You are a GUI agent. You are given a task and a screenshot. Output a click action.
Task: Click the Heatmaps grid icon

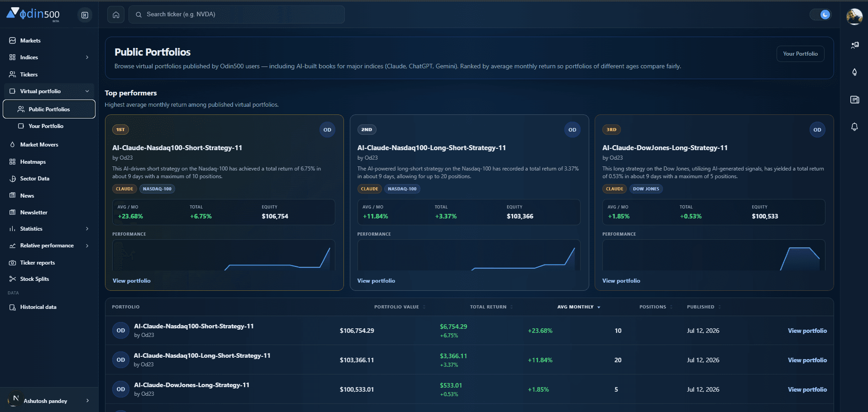point(12,162)
